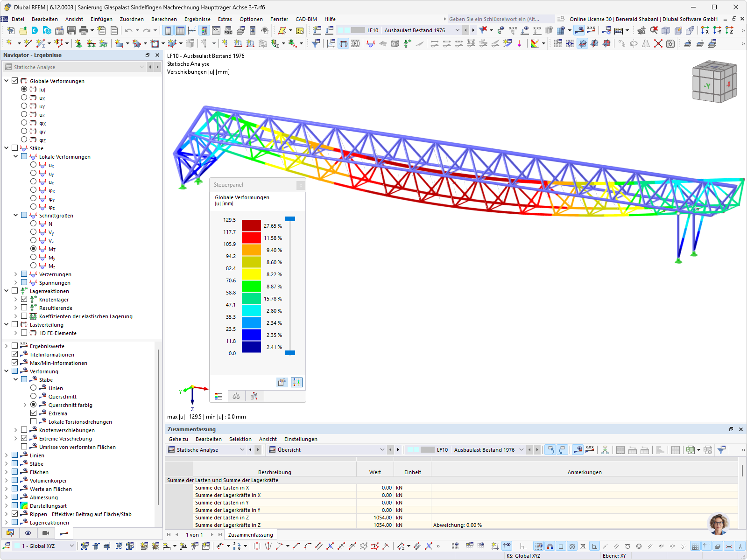Click the keyword search input field
Image resolution: width=747 pixels, height=560 pixels.
click(497, 19)
